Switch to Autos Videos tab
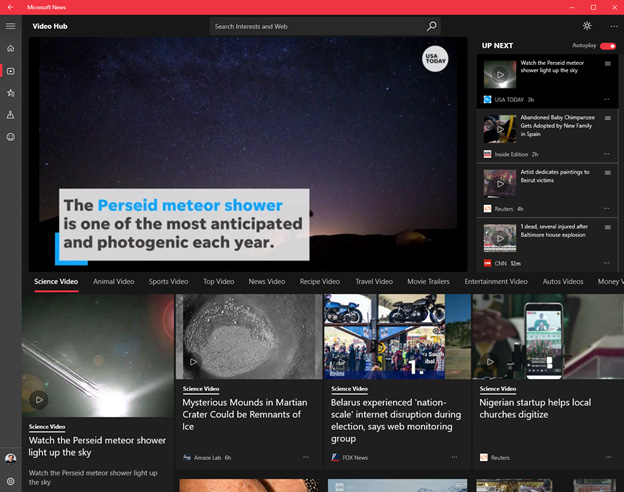The height and width of the screenshot is (492, 624). pyautogui.click(x=563, y=282)
